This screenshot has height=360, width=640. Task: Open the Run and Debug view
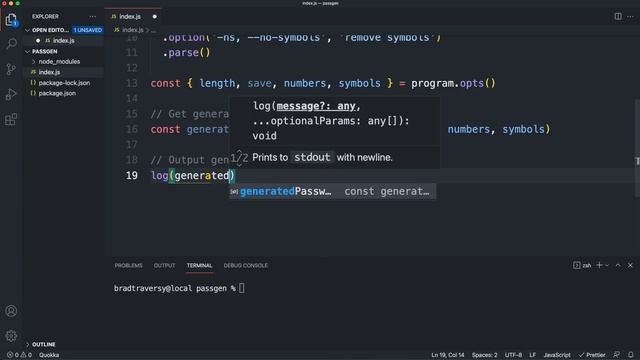point(11,94)
